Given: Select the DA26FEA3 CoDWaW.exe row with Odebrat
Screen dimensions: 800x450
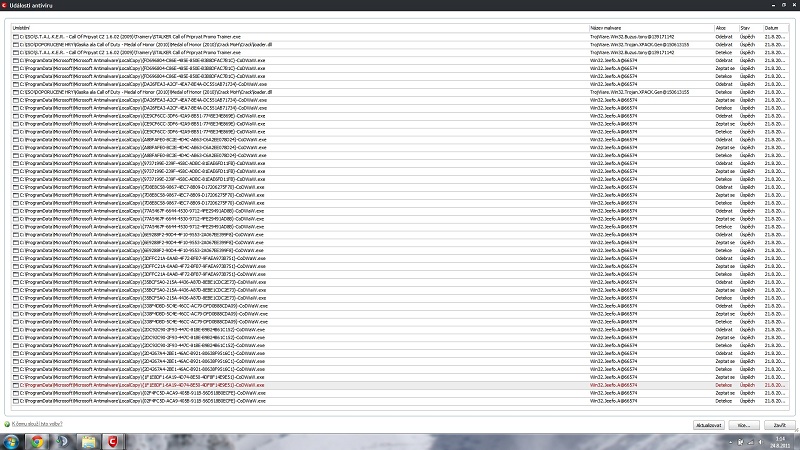Looking at the screenshot, I should click(x=400, y=84).
